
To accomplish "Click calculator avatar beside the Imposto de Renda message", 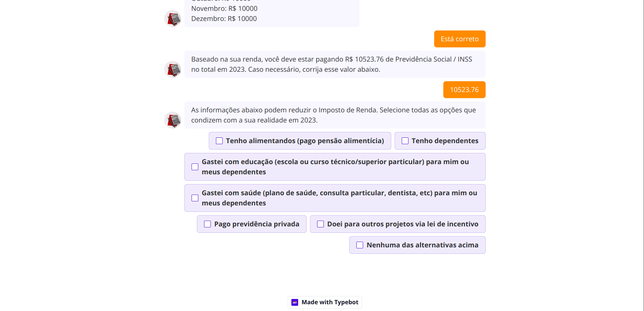I will click(173, 120).
